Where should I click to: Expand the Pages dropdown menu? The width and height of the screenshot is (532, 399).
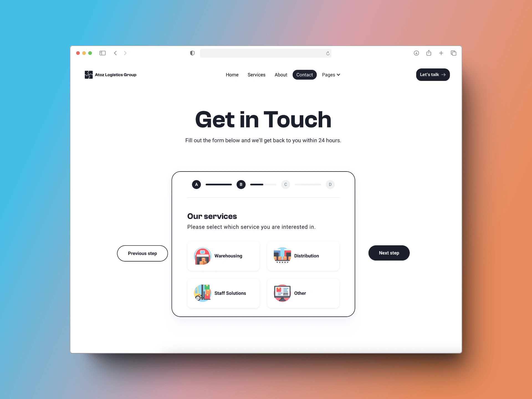pyautogui.click(x=331, y=75)
